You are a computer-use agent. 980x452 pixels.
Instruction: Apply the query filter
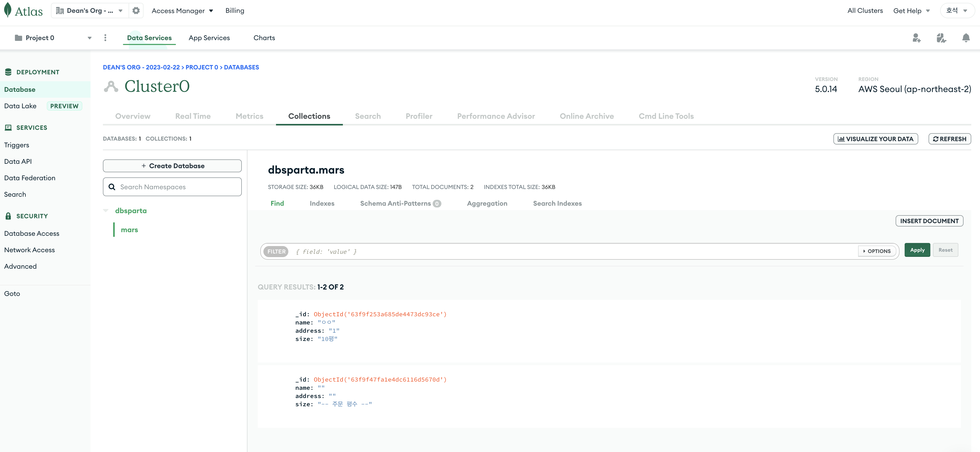pyautogui.click(x=917, y=250)
